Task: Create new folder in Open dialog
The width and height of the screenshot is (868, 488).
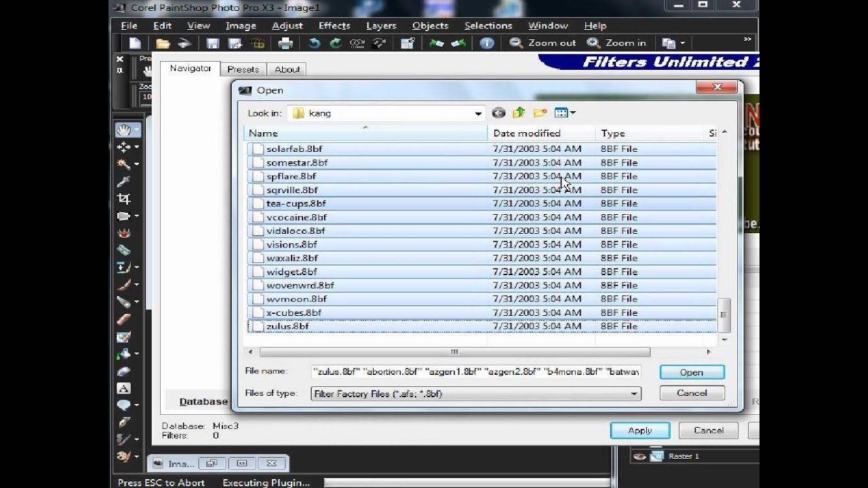Action: [x=540, y=113]
